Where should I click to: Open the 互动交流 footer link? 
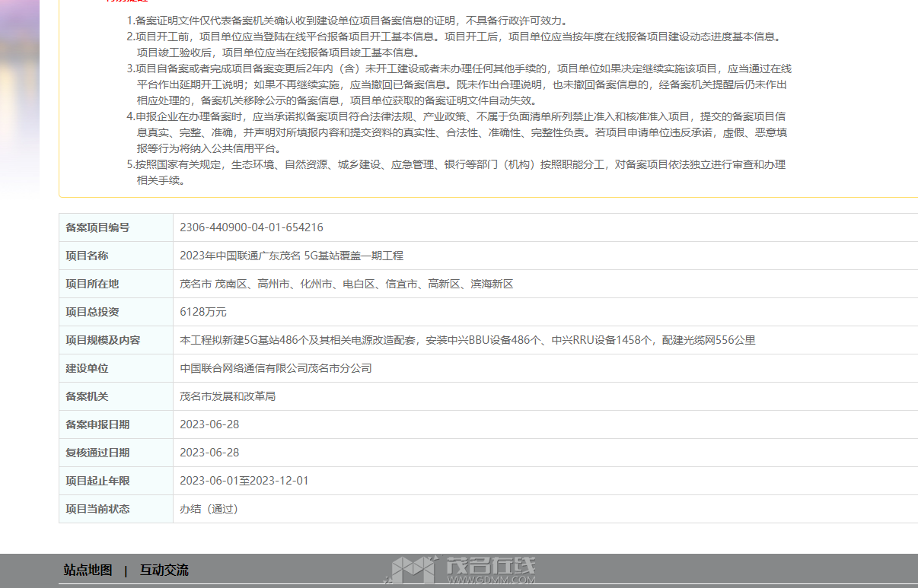tap(164, 570)
